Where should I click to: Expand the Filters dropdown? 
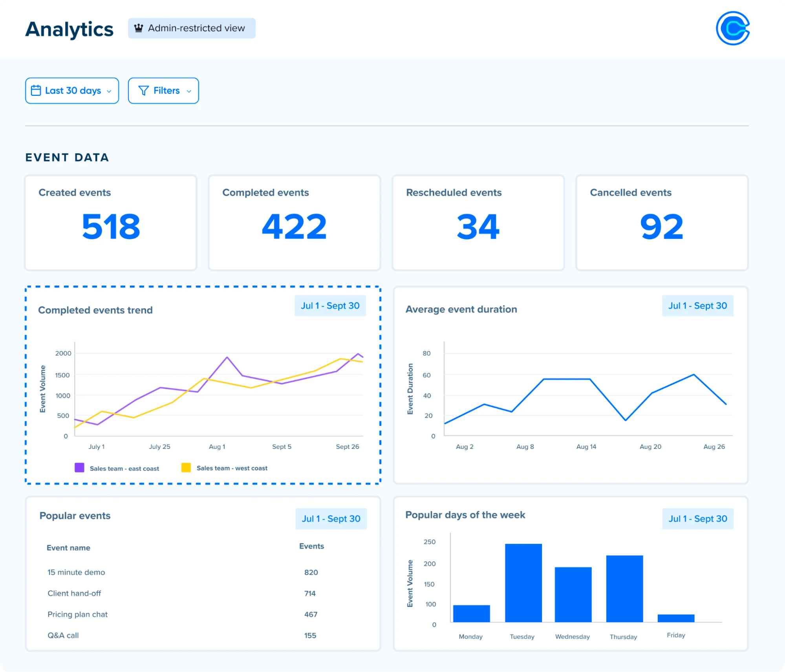(x=163, y=90)
